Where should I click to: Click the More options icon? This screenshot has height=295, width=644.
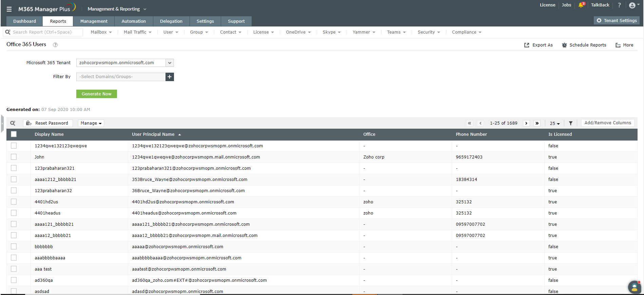(618, 45)
